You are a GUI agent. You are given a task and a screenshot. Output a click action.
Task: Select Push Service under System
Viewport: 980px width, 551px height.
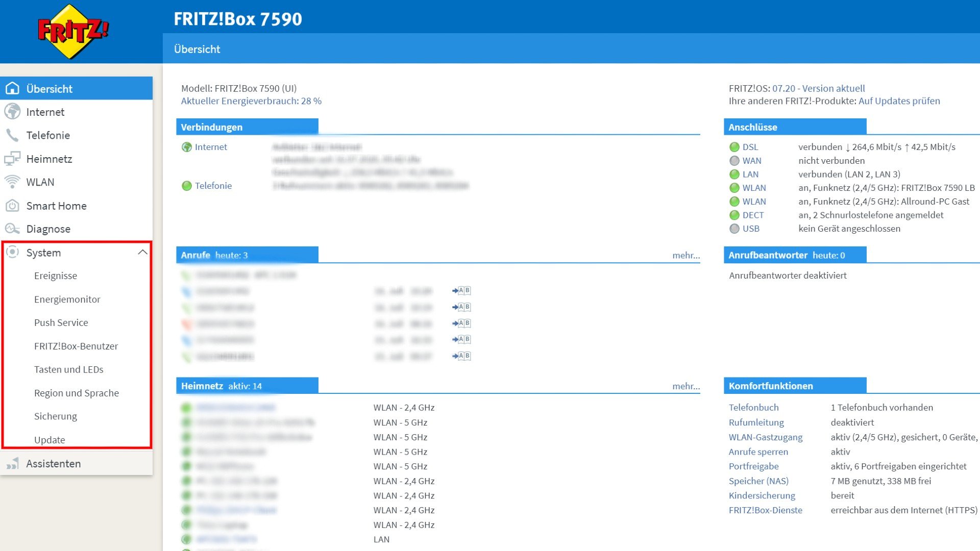61,322
